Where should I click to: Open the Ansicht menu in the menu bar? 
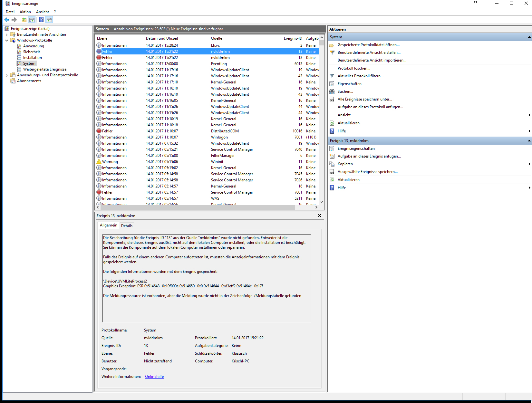click(x=43, y=12)
